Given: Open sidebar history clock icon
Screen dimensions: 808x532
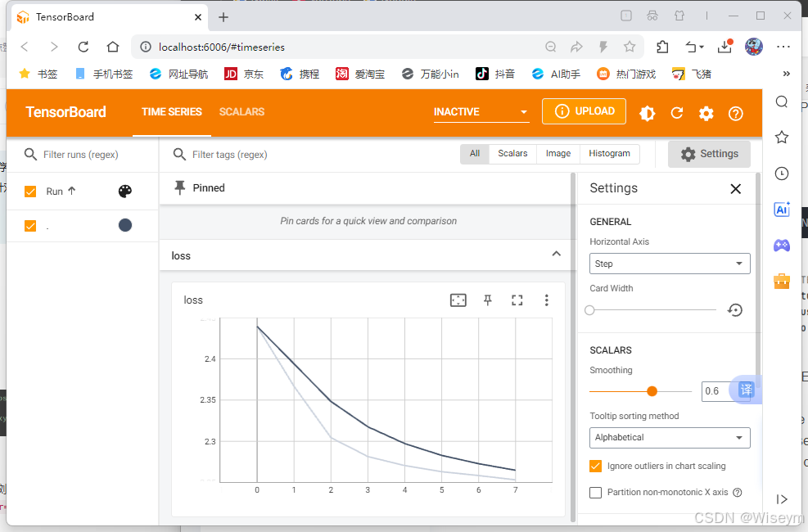Looking at the screenshot, I should pyautogui.click(x=782, y=174).
